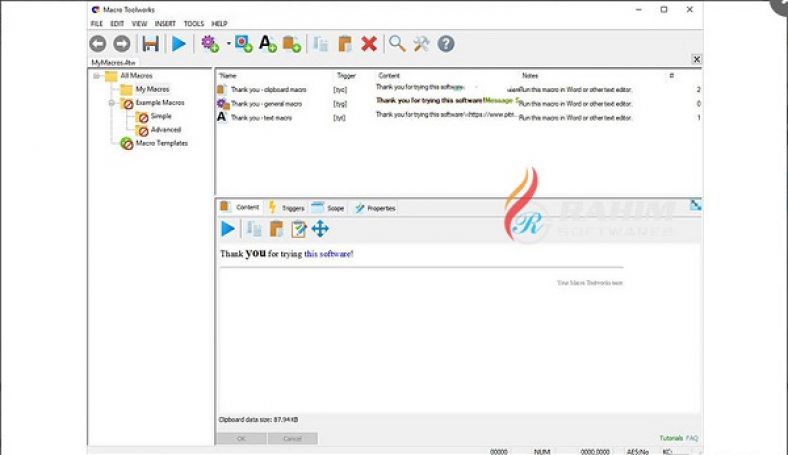This screenshot has height=455, width=788.
Task: Go forward with the right arrow icon
Action: coord(122,44)
